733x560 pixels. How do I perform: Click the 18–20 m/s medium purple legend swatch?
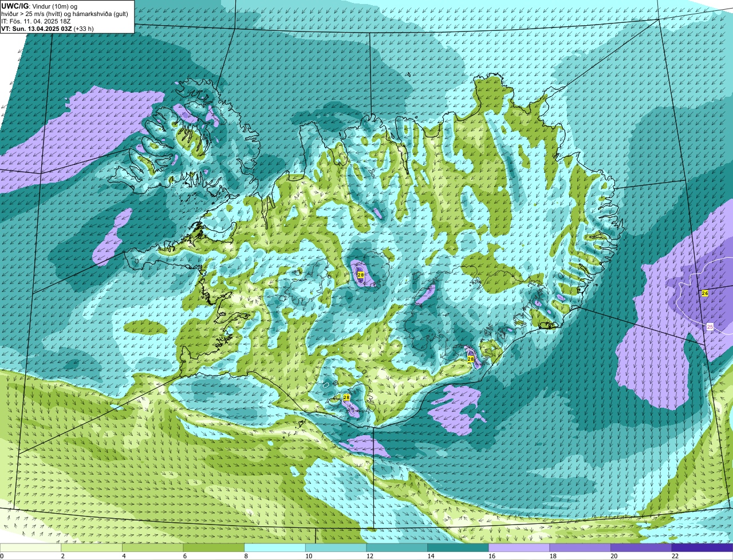coord(580,547)
